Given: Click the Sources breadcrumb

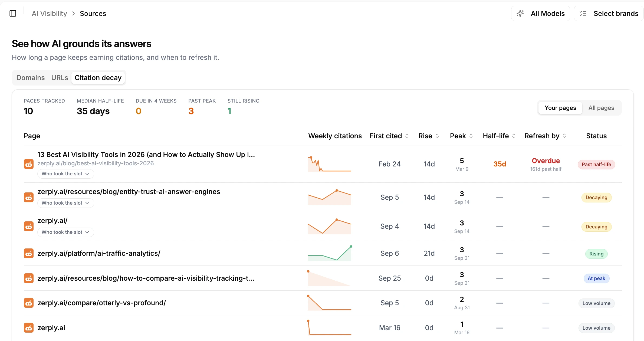Looking at the screenshot, I should pyautogui.click(x=93, y=14).
